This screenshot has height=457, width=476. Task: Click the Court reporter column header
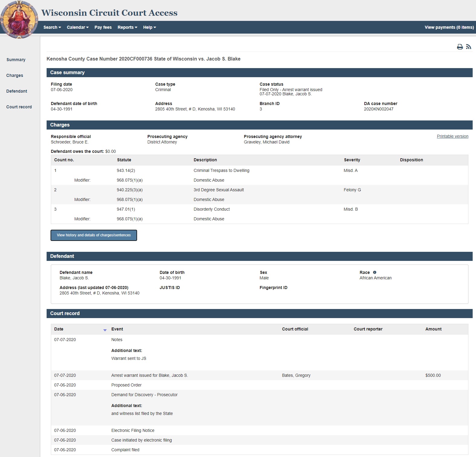[x=368, y=329]
